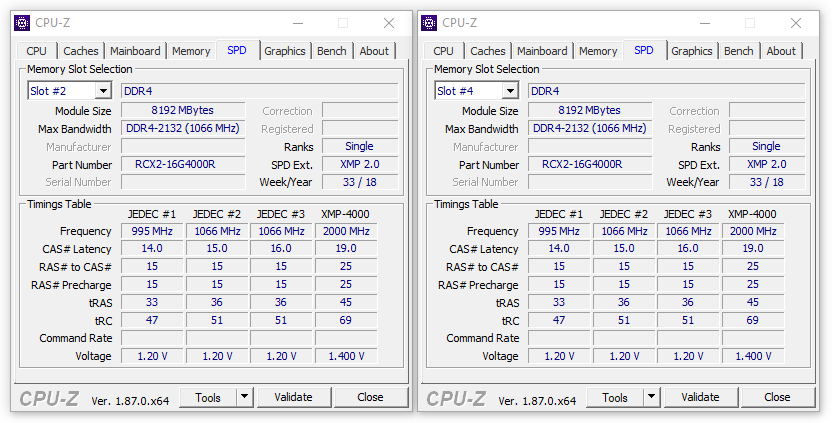Open Graphics tab in right window

click(692, 51)
